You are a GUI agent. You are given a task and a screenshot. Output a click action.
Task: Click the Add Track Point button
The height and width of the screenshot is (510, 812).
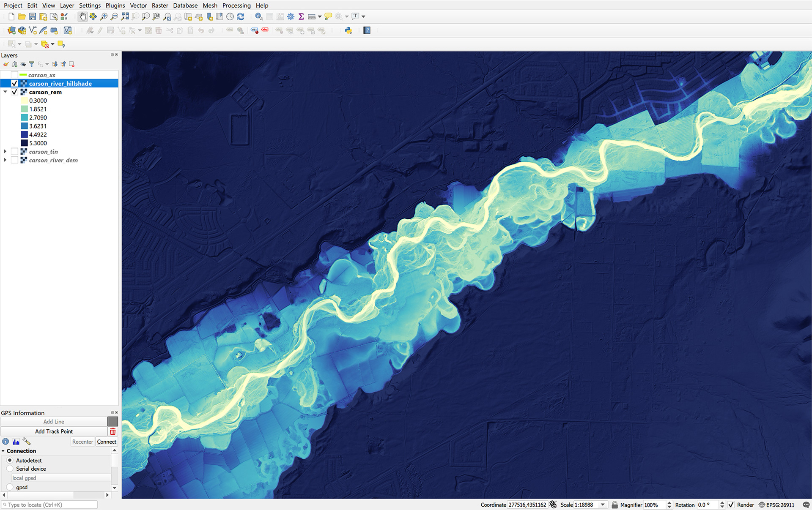54,431
